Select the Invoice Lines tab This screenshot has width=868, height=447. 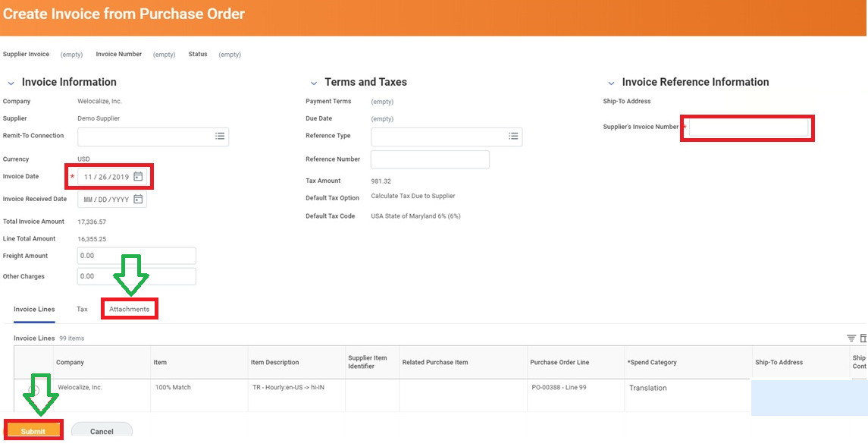pyautogui.click(x=34, y=309)
